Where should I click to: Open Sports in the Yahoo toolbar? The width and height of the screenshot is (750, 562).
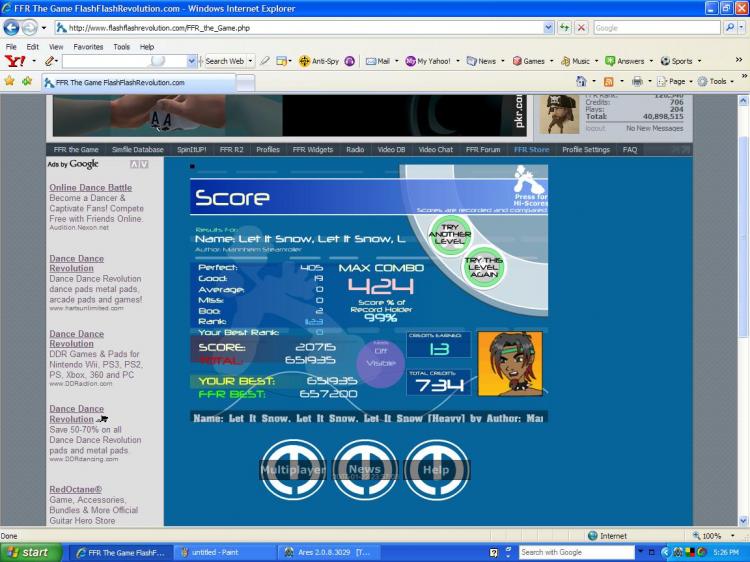click(677, 61)
